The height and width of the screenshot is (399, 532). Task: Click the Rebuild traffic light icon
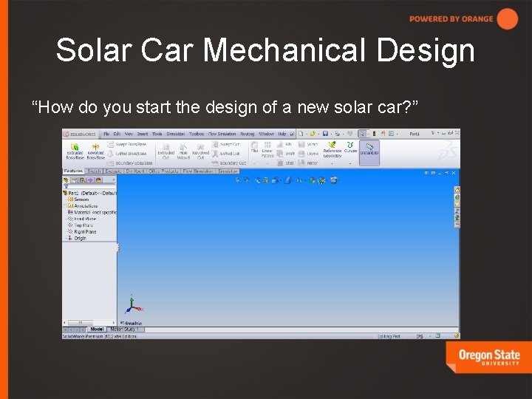pyautogui.click(x=374, y=134)
